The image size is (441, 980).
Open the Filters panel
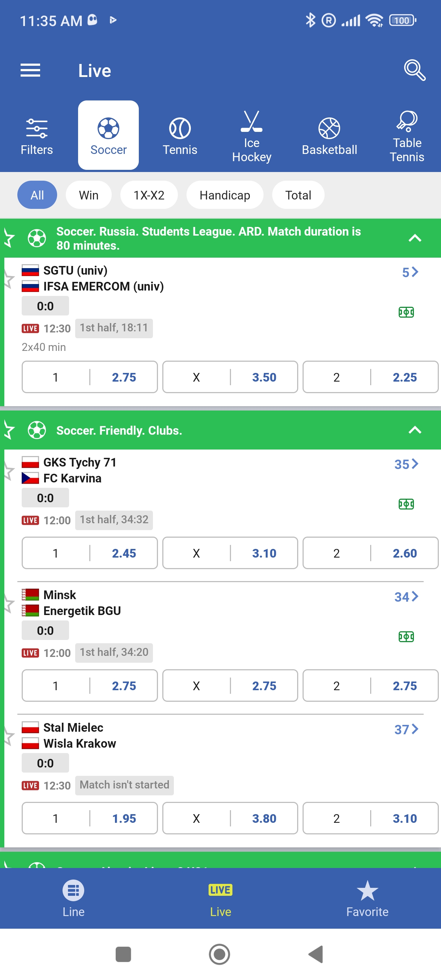[x=37, y=136]
